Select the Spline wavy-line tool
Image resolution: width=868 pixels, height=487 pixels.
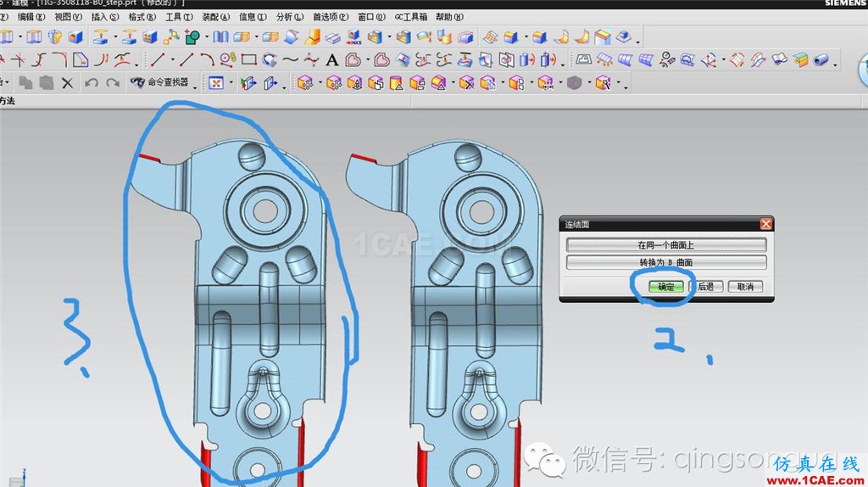[290, 60]
